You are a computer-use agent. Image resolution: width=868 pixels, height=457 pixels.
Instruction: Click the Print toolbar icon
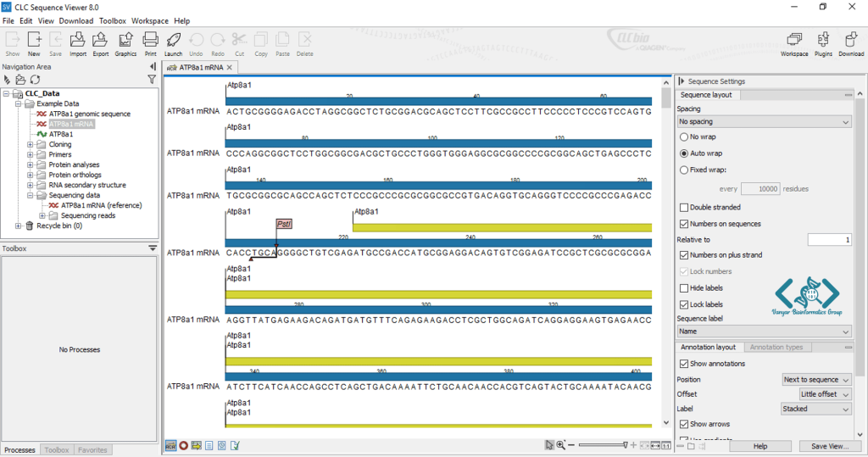coord(151,44)
